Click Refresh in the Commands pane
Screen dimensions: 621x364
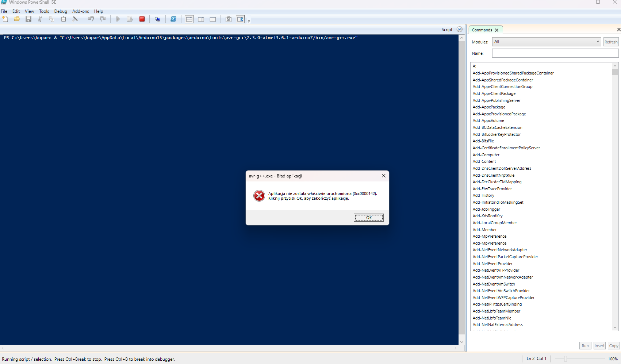611,42
